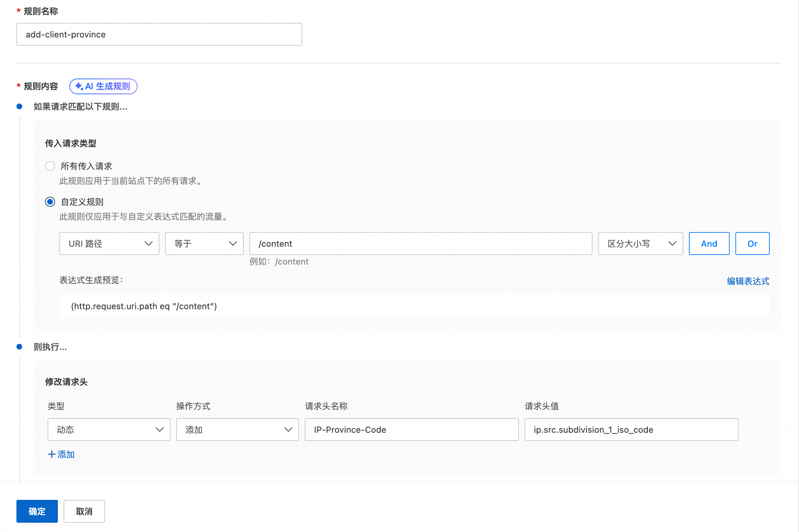Click the expression preview text box
Screen dimensions: 799x532
click(x=414, y=306)
